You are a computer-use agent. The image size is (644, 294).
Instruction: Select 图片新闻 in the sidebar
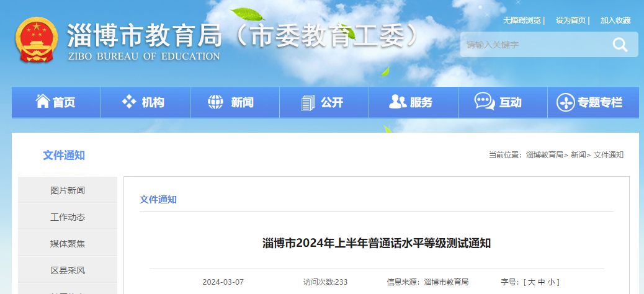(x=68, y=190)
